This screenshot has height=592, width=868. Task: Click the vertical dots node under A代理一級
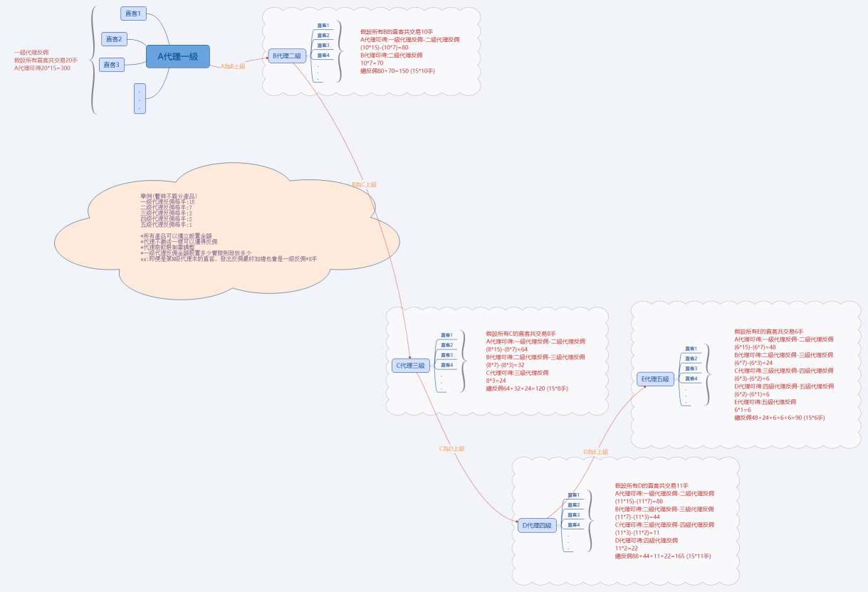(140, 99)
